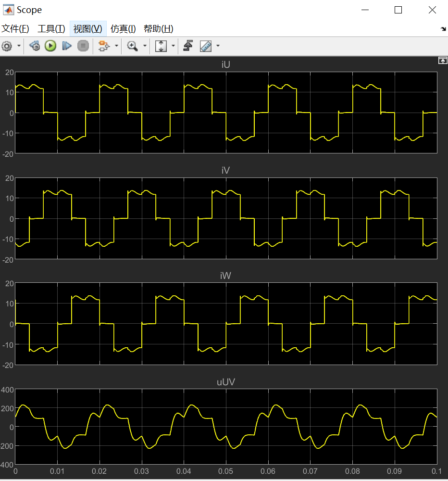The height and width of the screenshot is (481, 448).
Task: Click the iW plot title
Action: click(226, 276)
